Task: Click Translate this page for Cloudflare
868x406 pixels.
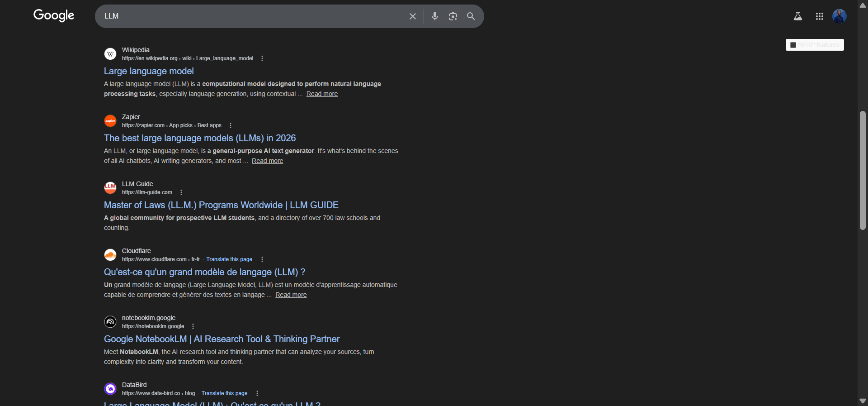Action: point(229,259)
